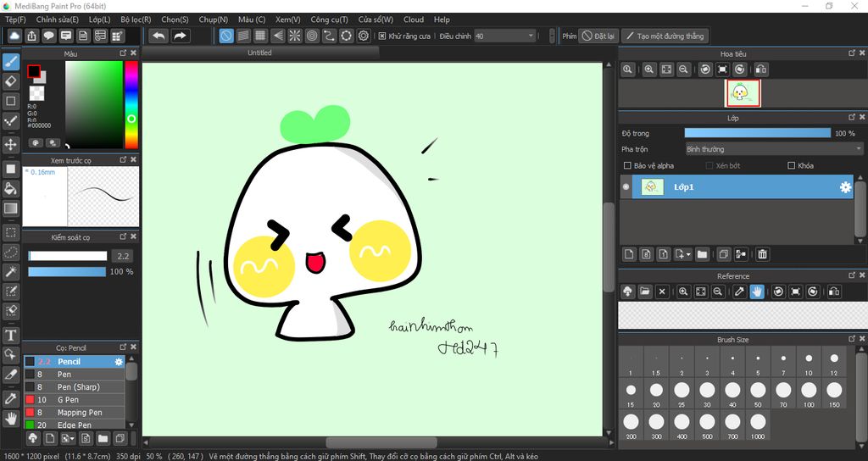Select the Hand tool in left toolbar
Screen dimensions: 868x461
pyautogui.click(x=11, y=419)
